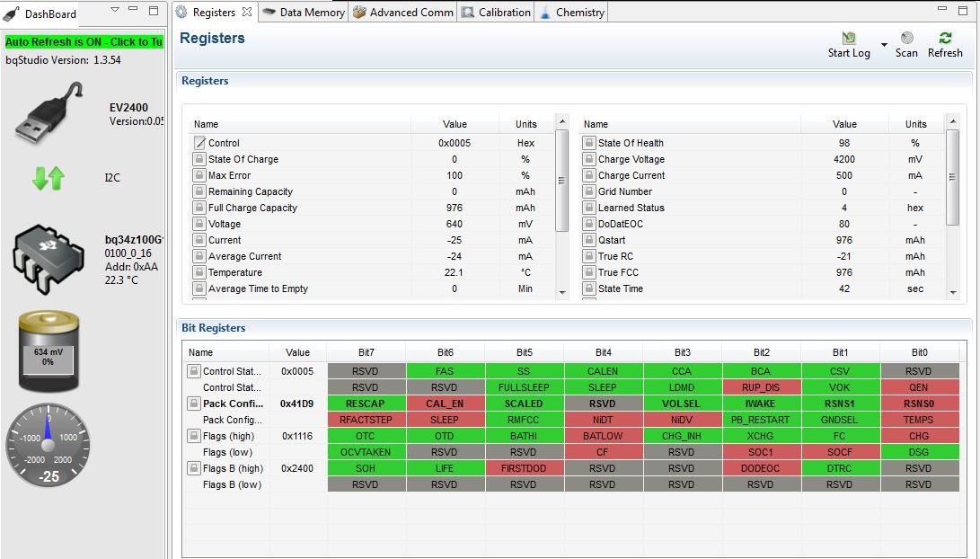Click the bq34z100 chip icon
The height and width of the screenshot is (559, 980).
[x=49, y=258]
